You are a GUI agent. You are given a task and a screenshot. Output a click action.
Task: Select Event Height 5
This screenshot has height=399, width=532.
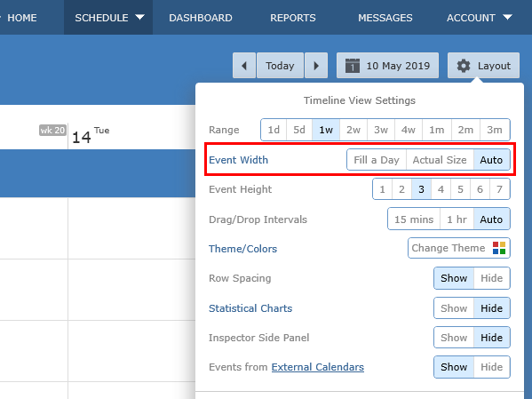point(460,189)
